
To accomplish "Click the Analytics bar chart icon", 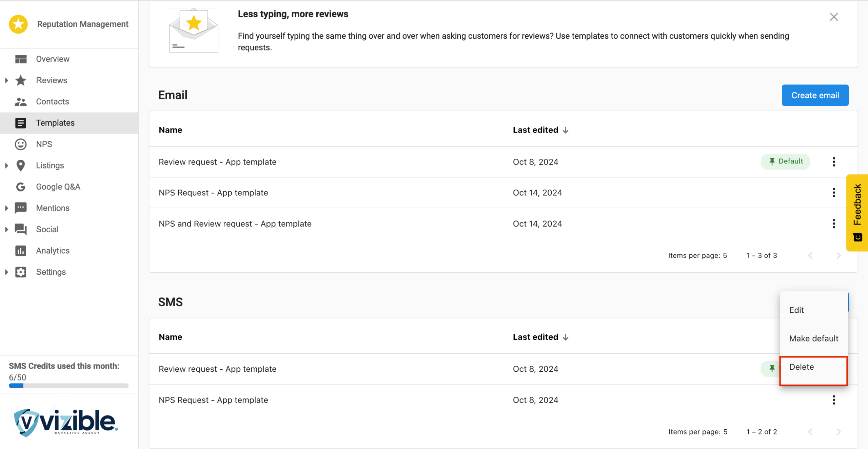I will pyautogui.click(x=21, y=251).
